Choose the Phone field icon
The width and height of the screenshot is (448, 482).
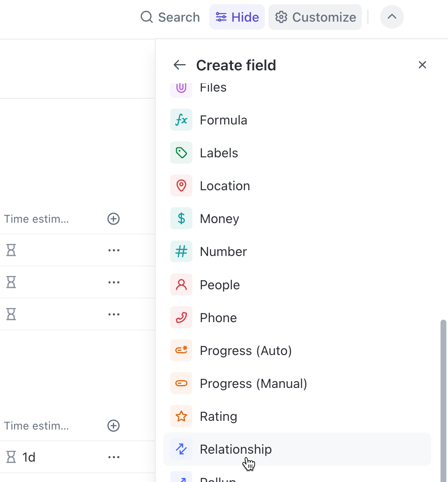[x=181, y=318]
